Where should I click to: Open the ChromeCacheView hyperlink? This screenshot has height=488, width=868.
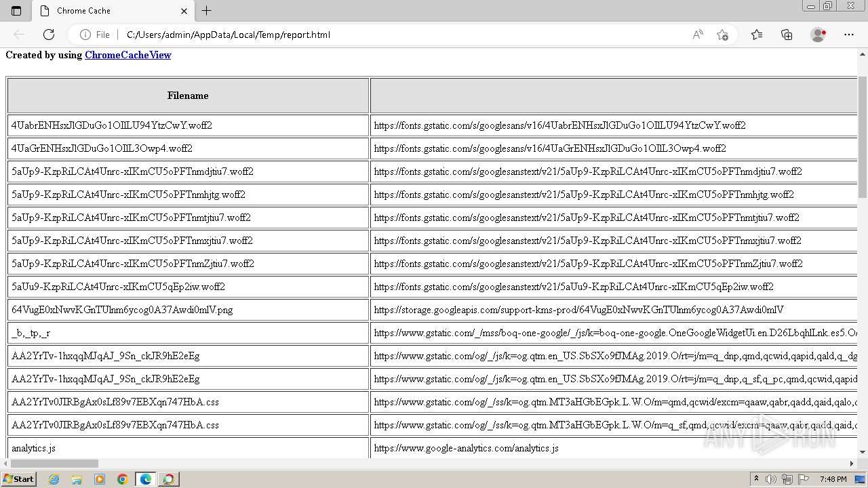pos(127,55)
